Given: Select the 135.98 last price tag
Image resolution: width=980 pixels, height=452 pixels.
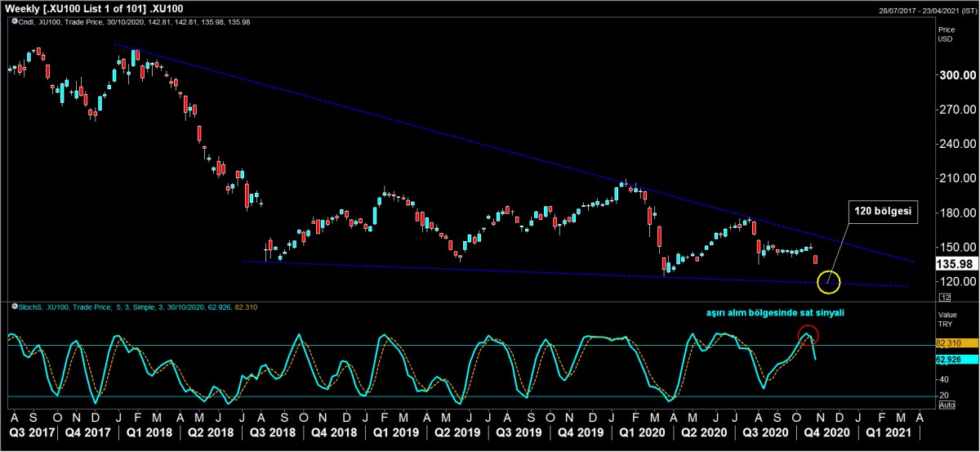Looking at the screenshot, I should tap(958, 264).
